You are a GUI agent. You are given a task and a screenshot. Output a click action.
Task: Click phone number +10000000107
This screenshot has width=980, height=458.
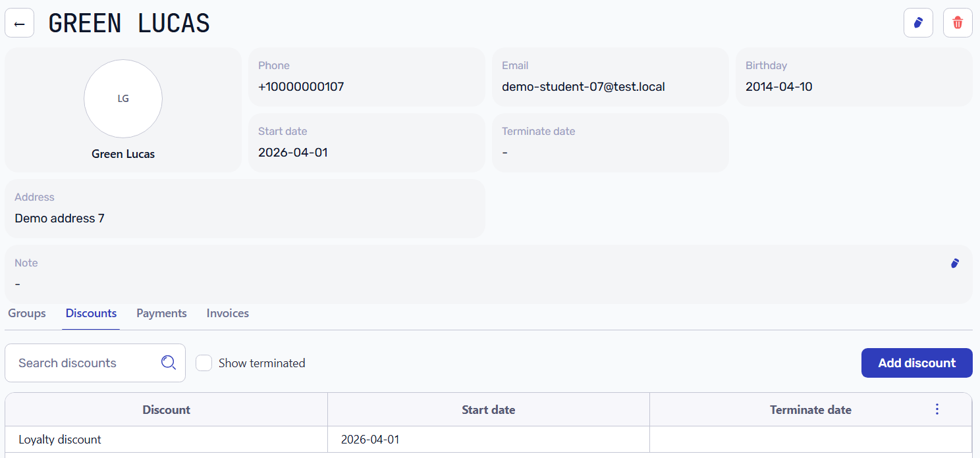301,87
